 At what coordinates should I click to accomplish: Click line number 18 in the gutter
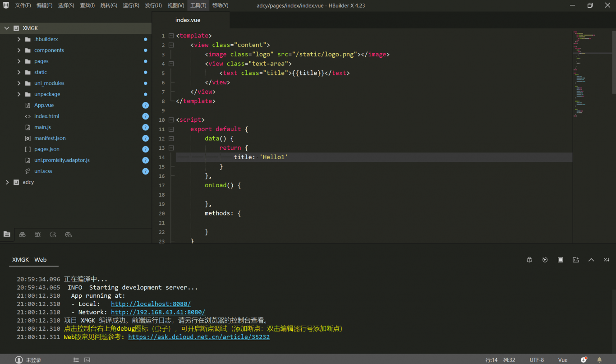pyautogui.click(x=162, y=195)
